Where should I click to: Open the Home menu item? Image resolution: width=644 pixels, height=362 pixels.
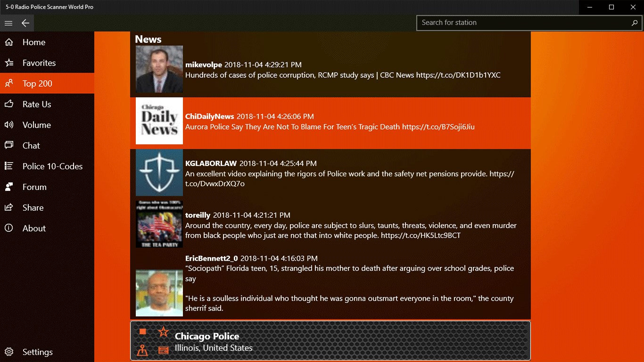pos(47,42)
